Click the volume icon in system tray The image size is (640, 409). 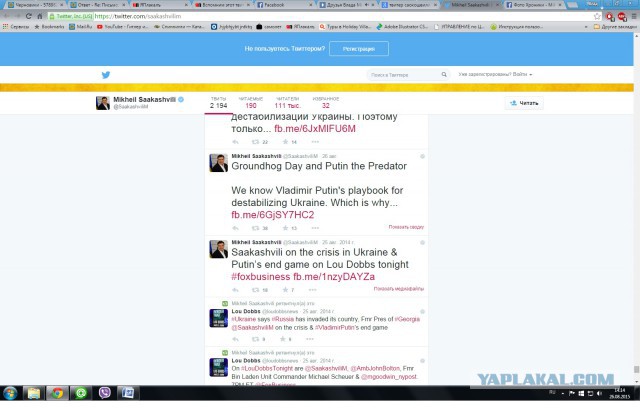click(599, 393)
